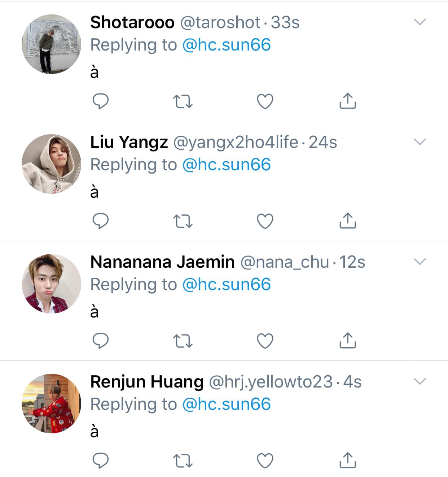Share Nananana Jaemin's tweet
This screenshot has height=477, width=448.
pos(348,341)
